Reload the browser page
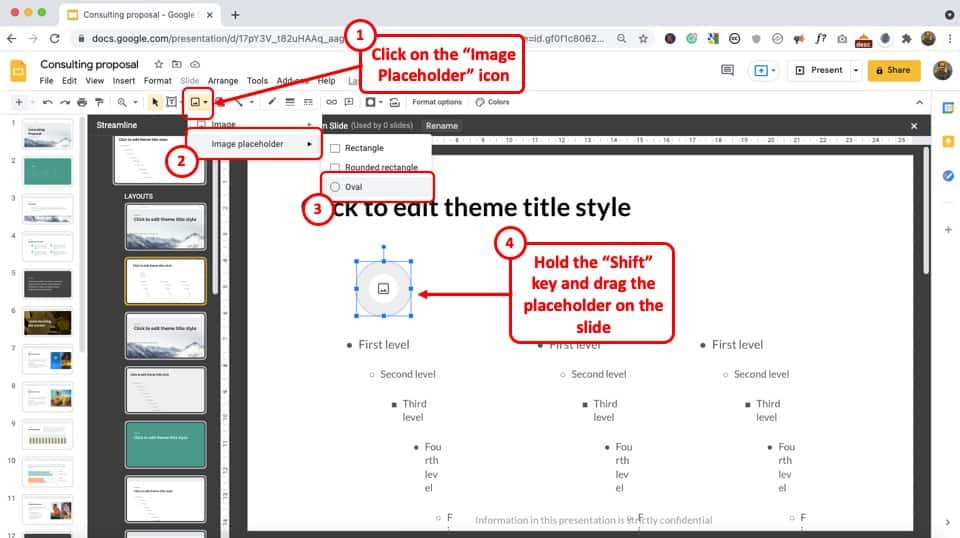The image size is (960, 538). click(x=54, y=39)
